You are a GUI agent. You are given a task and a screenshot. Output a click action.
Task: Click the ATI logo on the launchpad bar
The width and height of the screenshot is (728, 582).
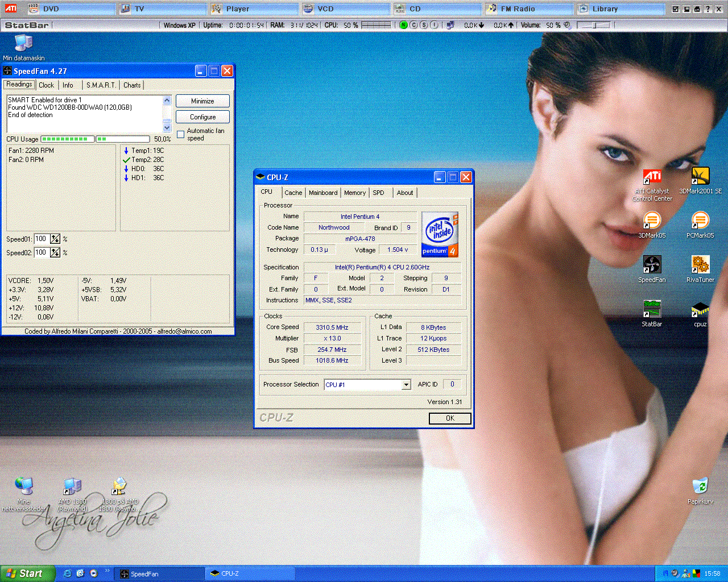pos(11,9)
